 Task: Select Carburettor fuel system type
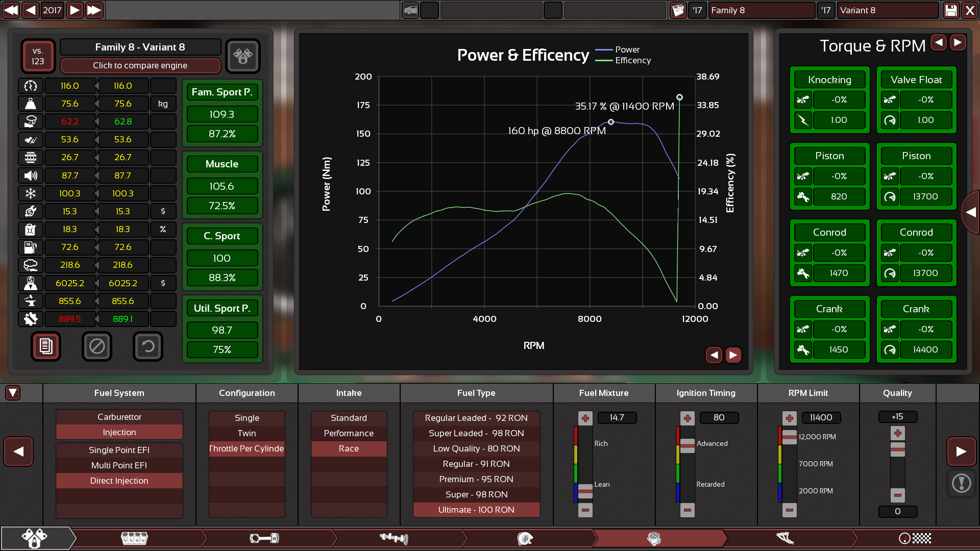(x=119, y=417)
